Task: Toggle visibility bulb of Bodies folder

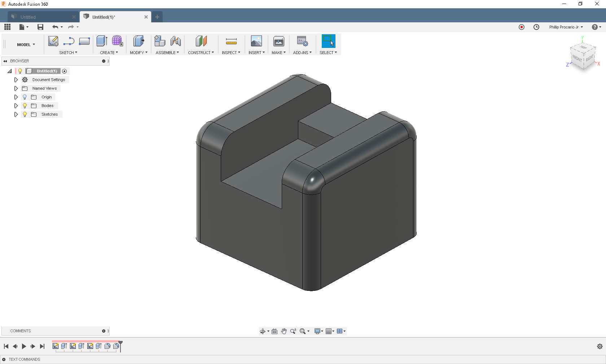Action: pos(25,106)
